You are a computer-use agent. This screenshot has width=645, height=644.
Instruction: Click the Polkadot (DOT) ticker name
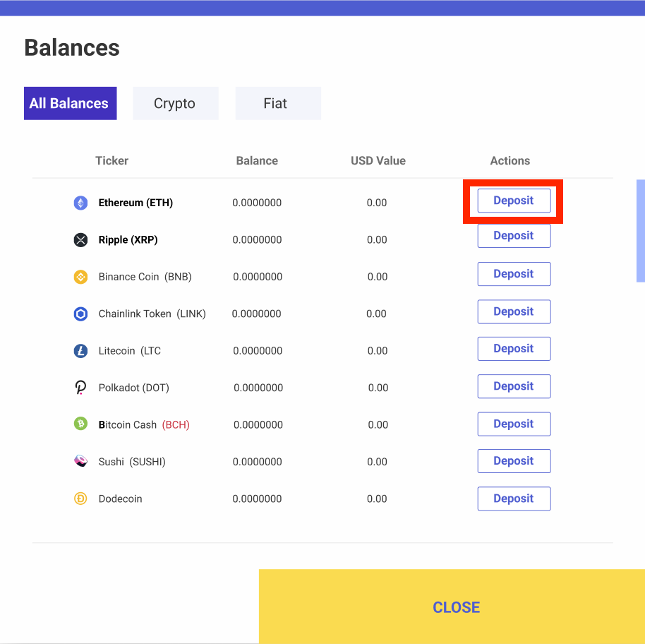click(x=133, y=388)
